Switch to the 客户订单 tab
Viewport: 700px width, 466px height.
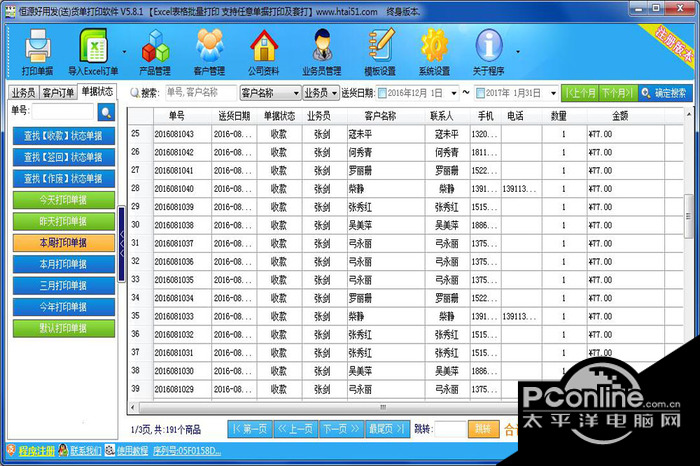pyautogui.click(x=58, y=92)
